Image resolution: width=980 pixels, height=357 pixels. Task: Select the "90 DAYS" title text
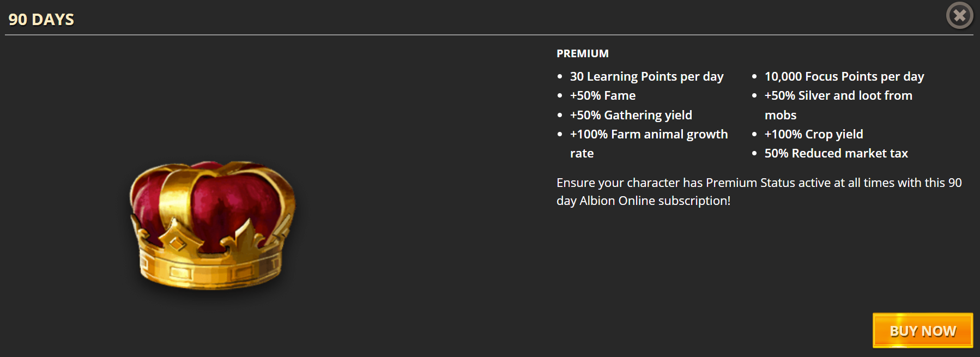tap(41, 20)
